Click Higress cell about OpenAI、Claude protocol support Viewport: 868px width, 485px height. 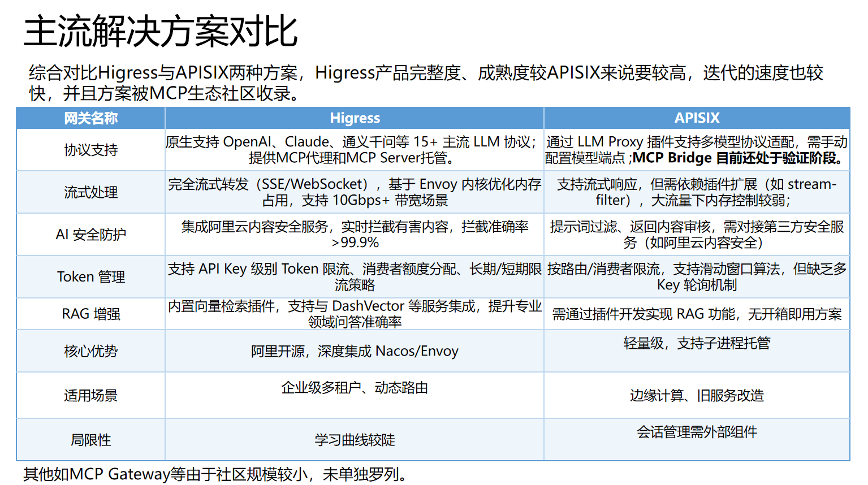355,150
